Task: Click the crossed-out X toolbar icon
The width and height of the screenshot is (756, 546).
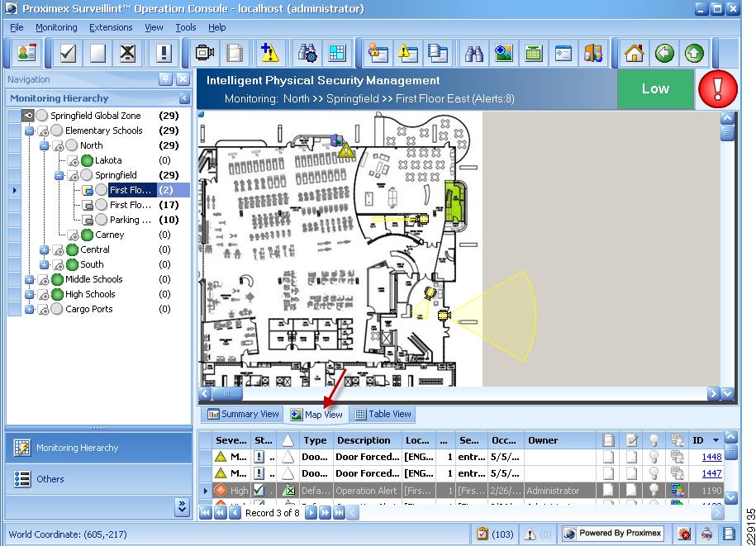Action: 128,53
